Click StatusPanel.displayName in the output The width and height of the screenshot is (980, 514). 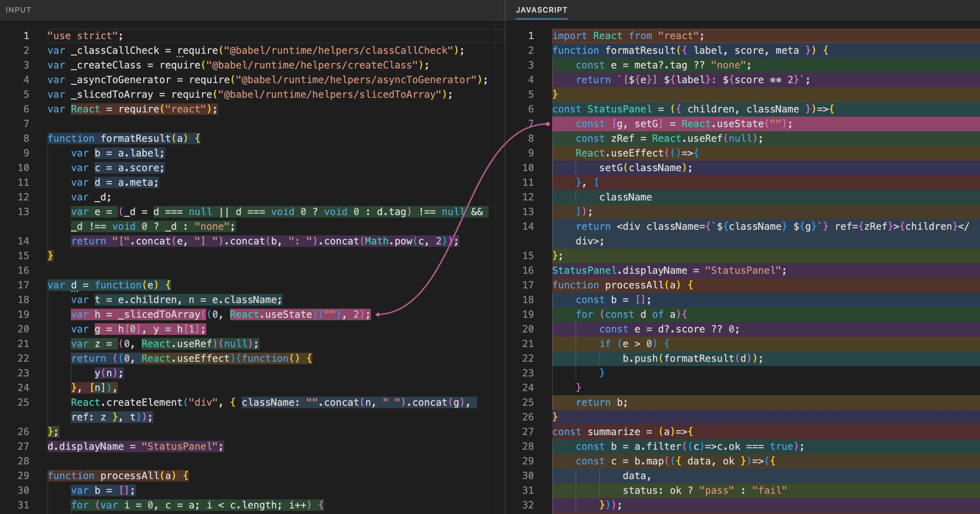(x=669, y=270)
